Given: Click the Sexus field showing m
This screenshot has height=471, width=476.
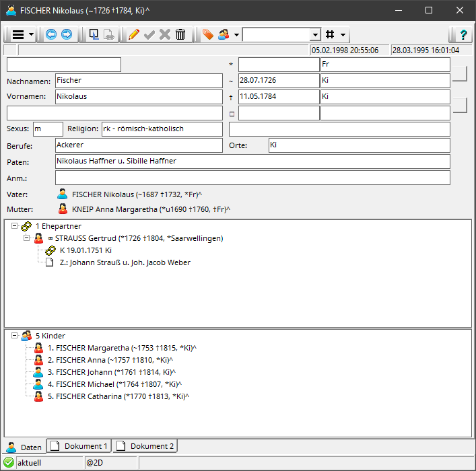Looking at the screenshot, I should tap(48, 129).
